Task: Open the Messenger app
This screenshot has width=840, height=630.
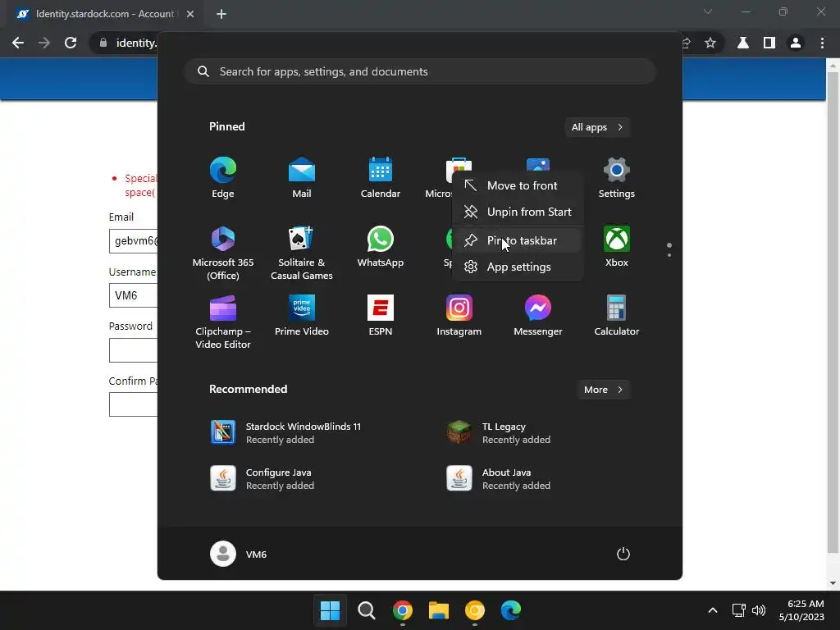Action: point(538,316)
